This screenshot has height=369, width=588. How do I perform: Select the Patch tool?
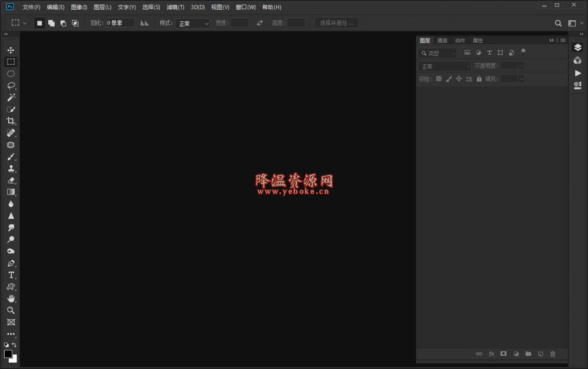pos(11,145)
